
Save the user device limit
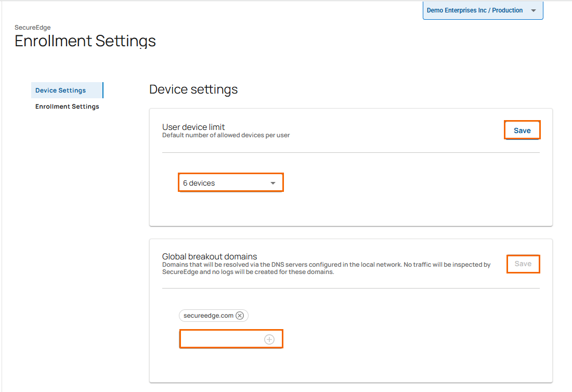(x=522, y=130)
